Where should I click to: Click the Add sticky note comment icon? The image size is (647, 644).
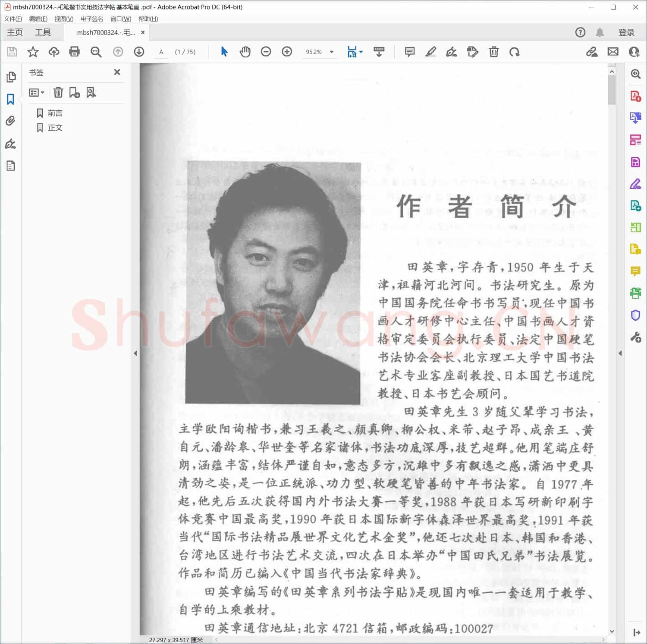pyautogui.click(x=408, y=51)
